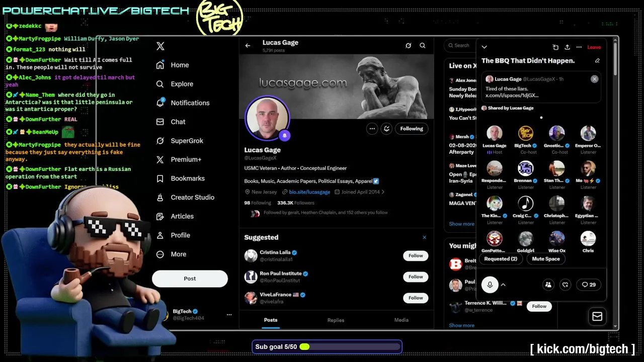Image resolution: width=644 pixels, height=362 pixels.
Task: Click the Profile person icon
Action: coord(160,235)
